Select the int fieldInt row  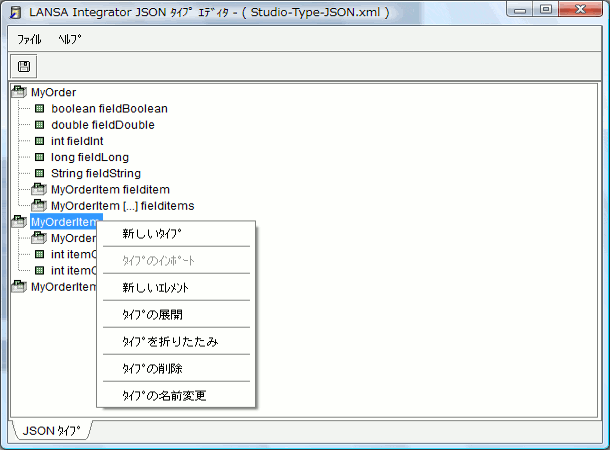coord(77,141)
